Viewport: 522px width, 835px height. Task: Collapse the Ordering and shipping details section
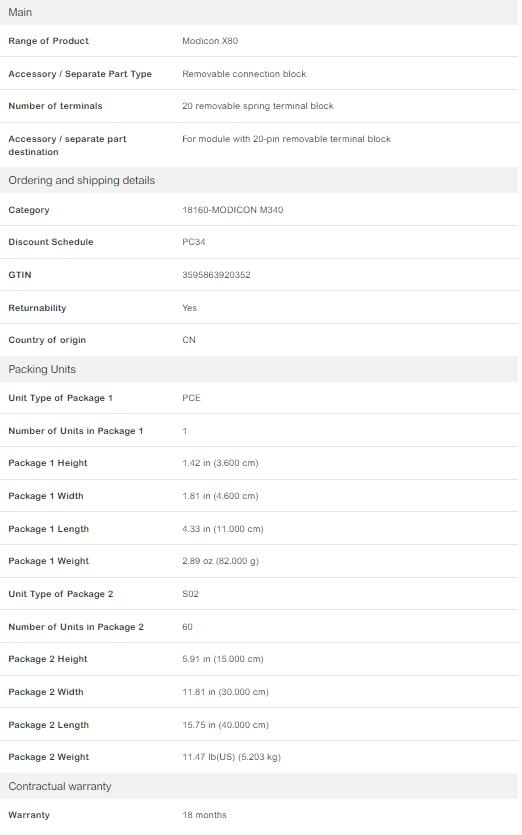tap(259, 180)
